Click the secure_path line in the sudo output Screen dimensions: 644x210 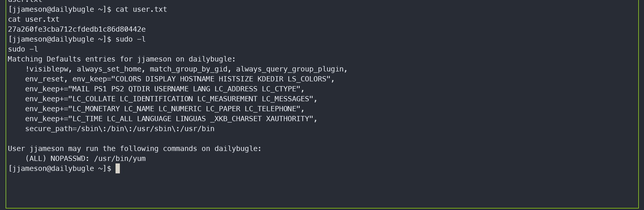click(x=120, y=129)
